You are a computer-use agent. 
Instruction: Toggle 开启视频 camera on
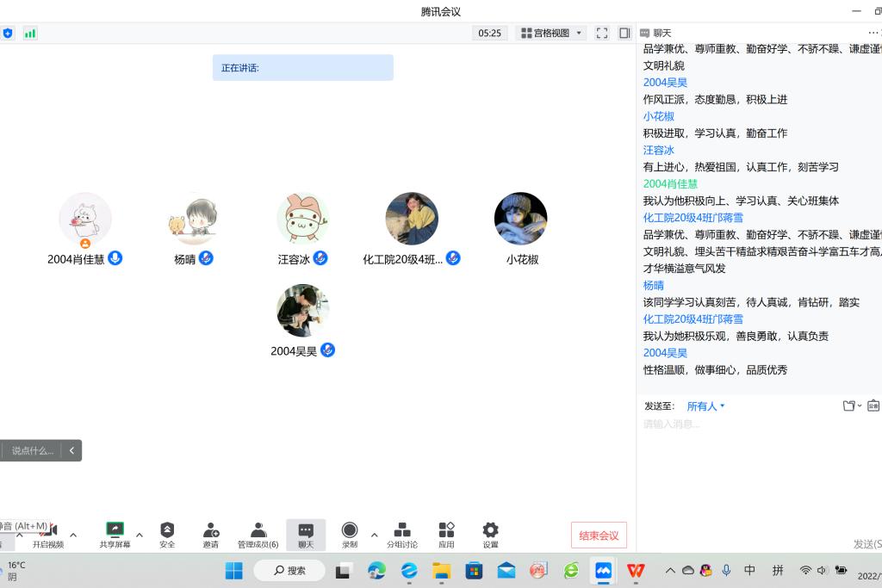coord(48,534)
